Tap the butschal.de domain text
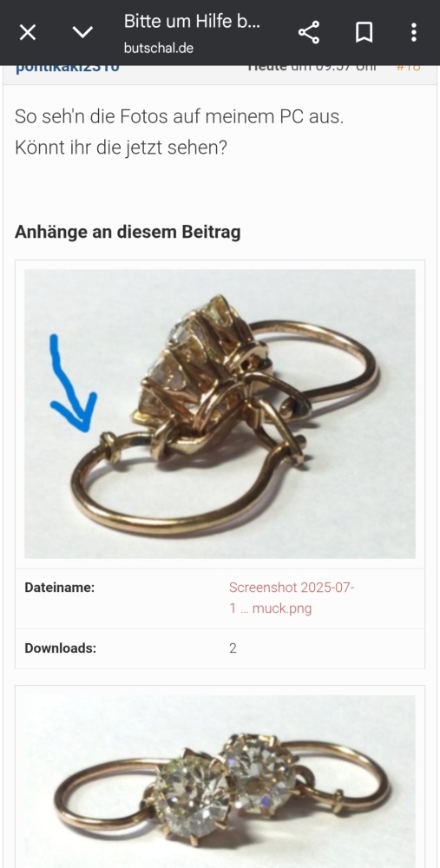 coord(158,48)
